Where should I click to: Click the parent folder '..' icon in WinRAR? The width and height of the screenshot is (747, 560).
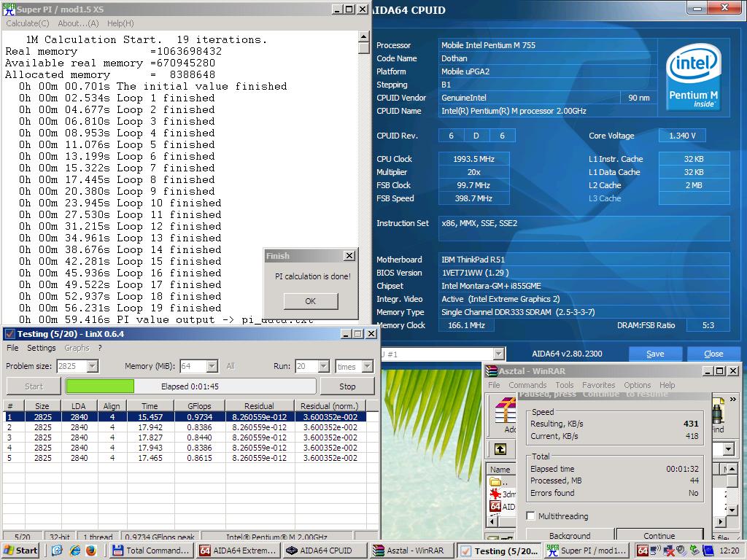pyautogui.click(x=496, y=482)
